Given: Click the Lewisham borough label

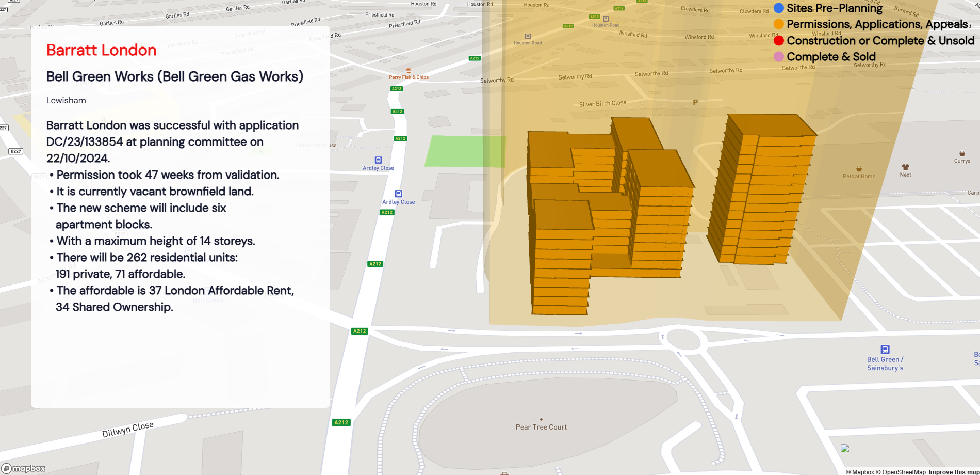Looking at the screenshot, I should (66, 100).
